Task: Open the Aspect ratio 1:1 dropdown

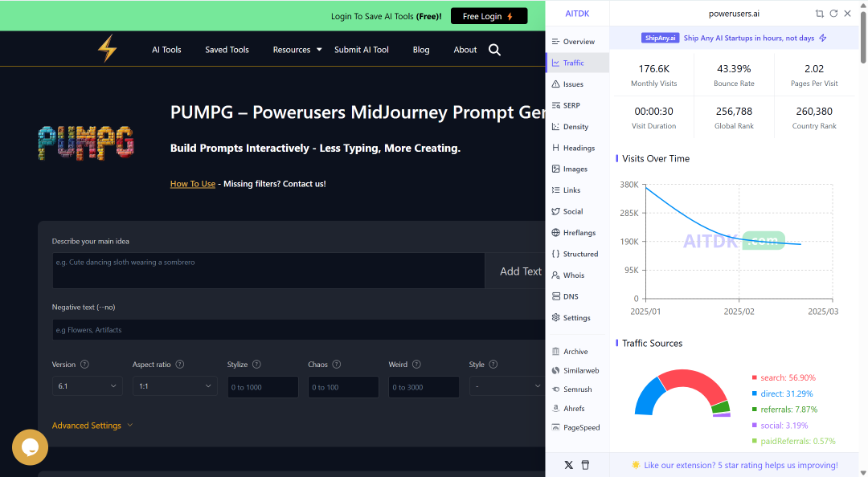Action: coord(174,385)
